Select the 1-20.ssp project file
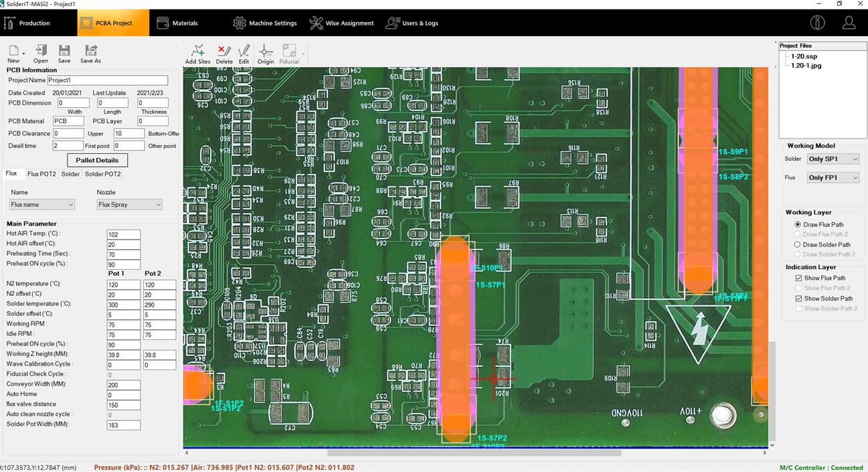868x472 pixels. [804, 56]
